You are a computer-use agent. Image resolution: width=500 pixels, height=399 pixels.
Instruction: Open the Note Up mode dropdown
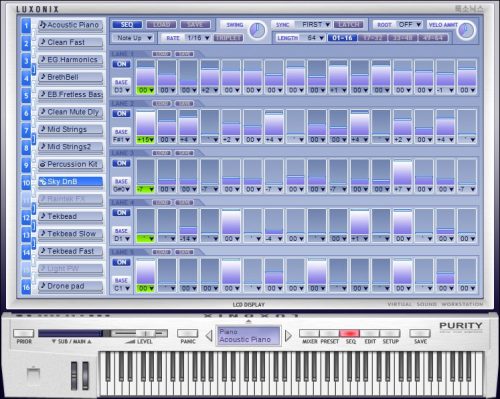click(134, 38)
